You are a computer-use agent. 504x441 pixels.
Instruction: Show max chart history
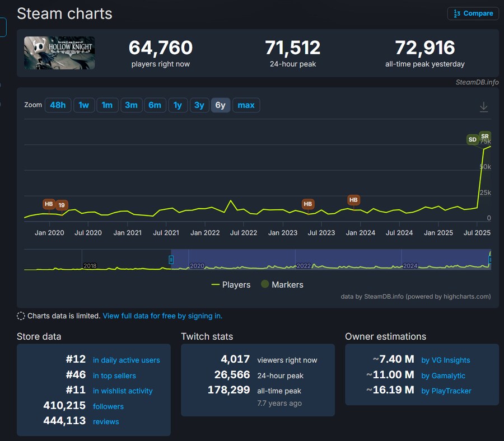246,105
